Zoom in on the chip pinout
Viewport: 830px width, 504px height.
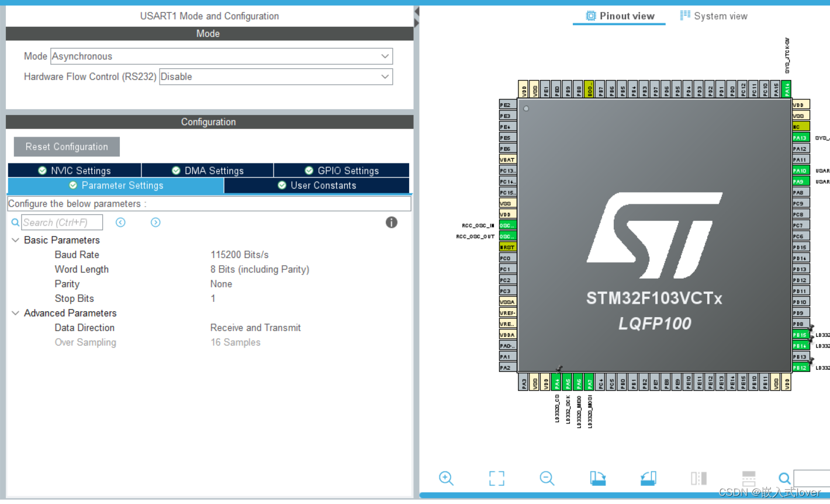pyautogui.click(x=446, y=478)
